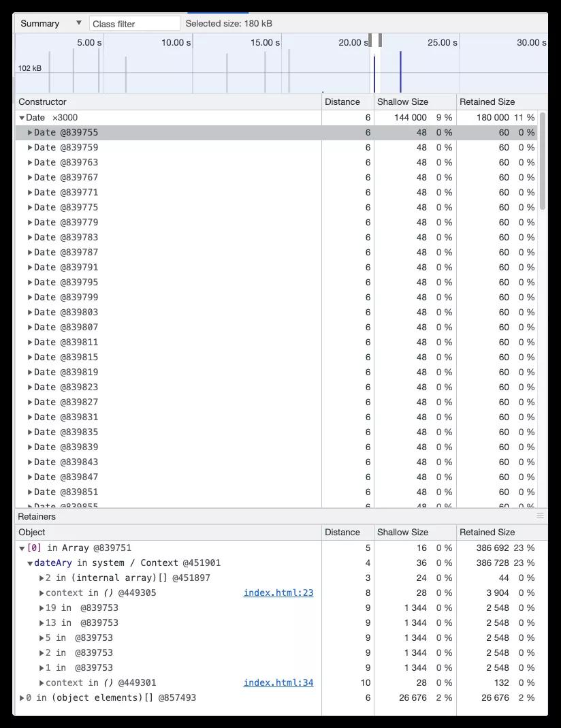Expand Date @839779 row
The image size is (561, 728).
coord(30,223)
